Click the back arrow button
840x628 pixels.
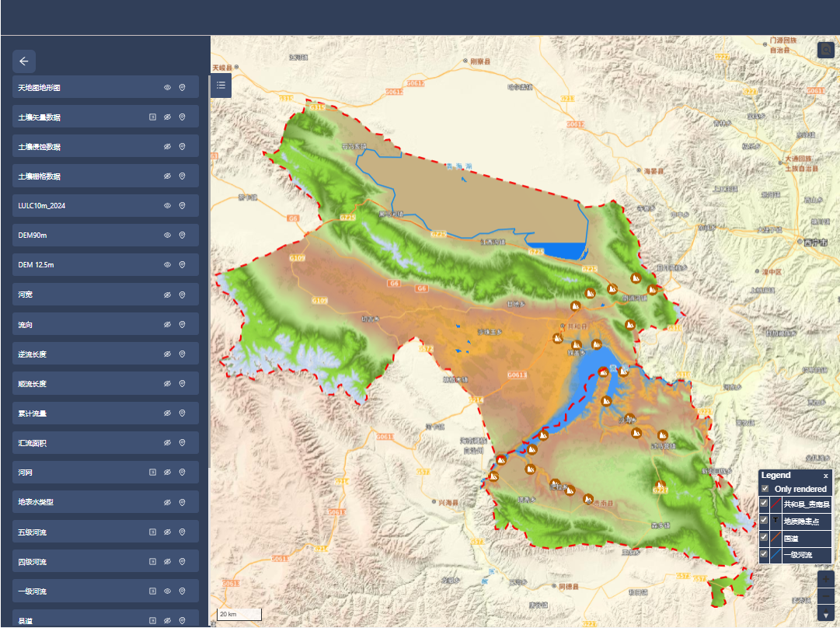point(24,61)
